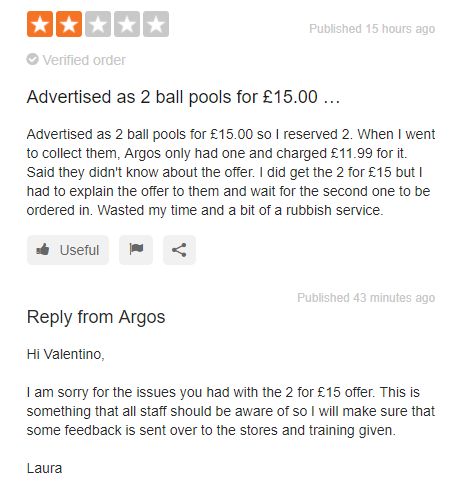Click the Published 15 hours ago timestamp
The width and height of the screenshot is (449, 488).
(372, 29)
